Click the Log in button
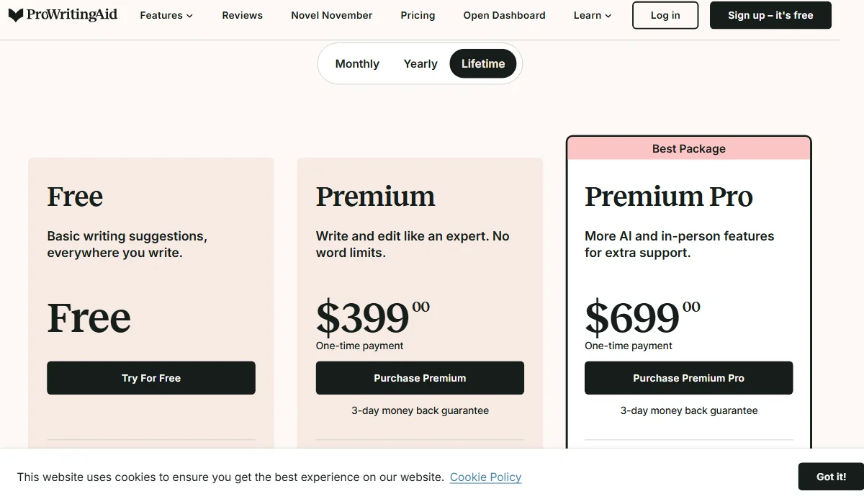 [665, 15]
